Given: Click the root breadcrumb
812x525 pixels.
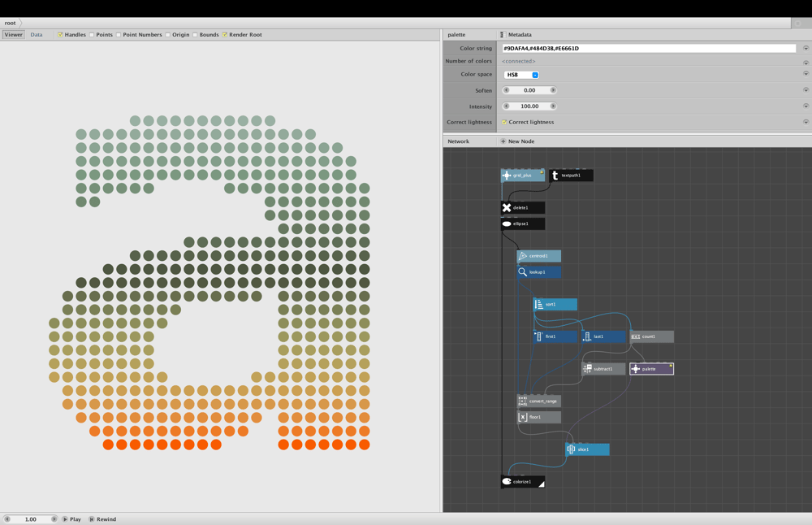Looking at the screenshot, I should (x=11, y=23).
